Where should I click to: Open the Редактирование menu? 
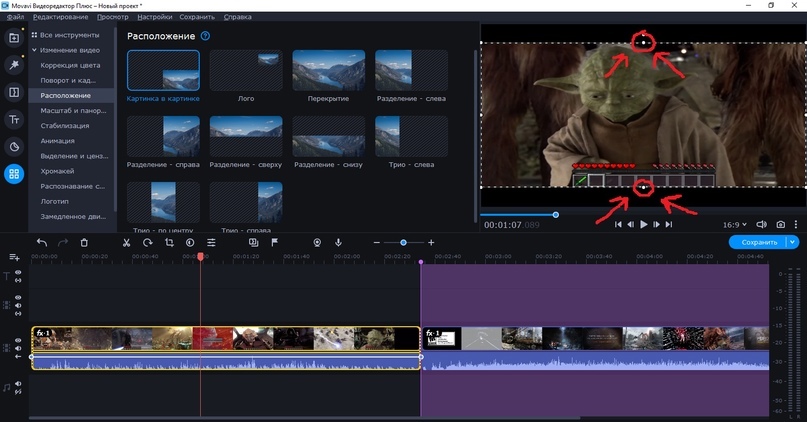60,17
